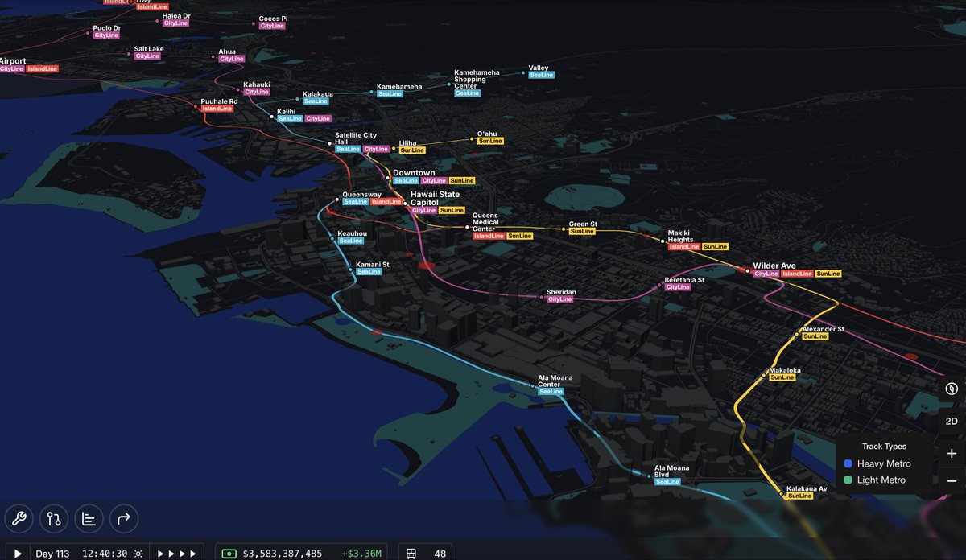Start the simulation with the play button
Viewport: 966px width, 560px height.
click(16, 554)
